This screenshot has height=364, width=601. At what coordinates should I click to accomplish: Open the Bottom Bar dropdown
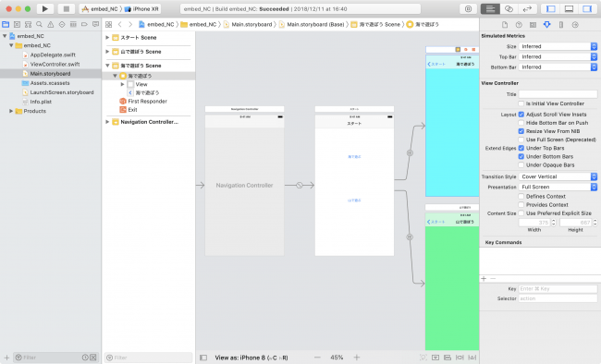558,67
